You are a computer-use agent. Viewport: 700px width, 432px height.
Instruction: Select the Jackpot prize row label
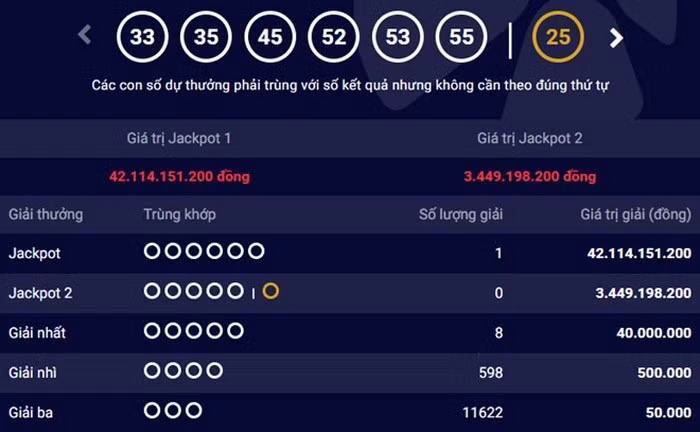click(x=35, y=253)
